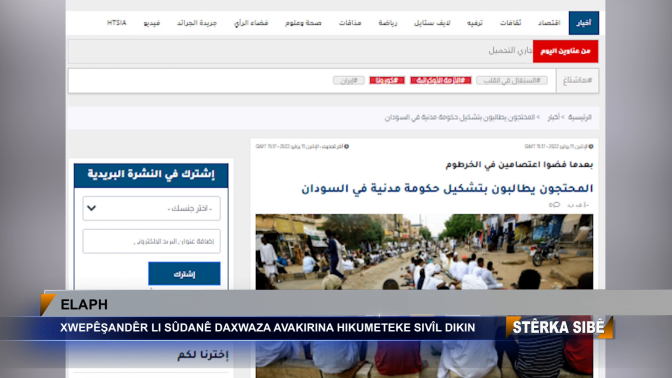
Task: Open the أخبار news tab
Action: point(584,23)
